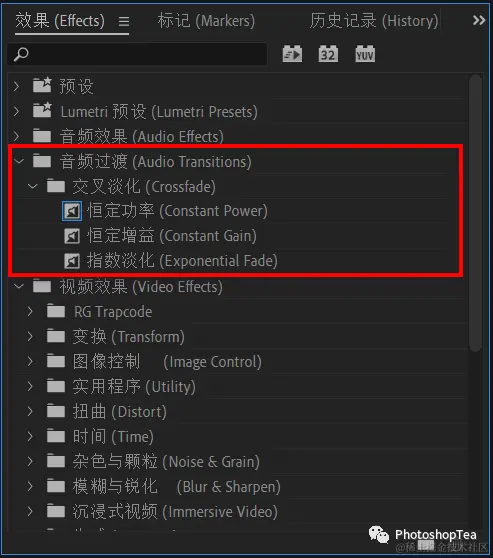Click the effects search field

pyautogui.click(x=137, y=54)
